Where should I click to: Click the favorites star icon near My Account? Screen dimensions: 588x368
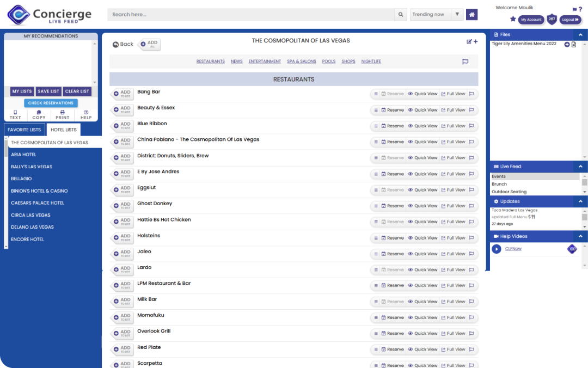pyautogui.click(x=513, y=19)
